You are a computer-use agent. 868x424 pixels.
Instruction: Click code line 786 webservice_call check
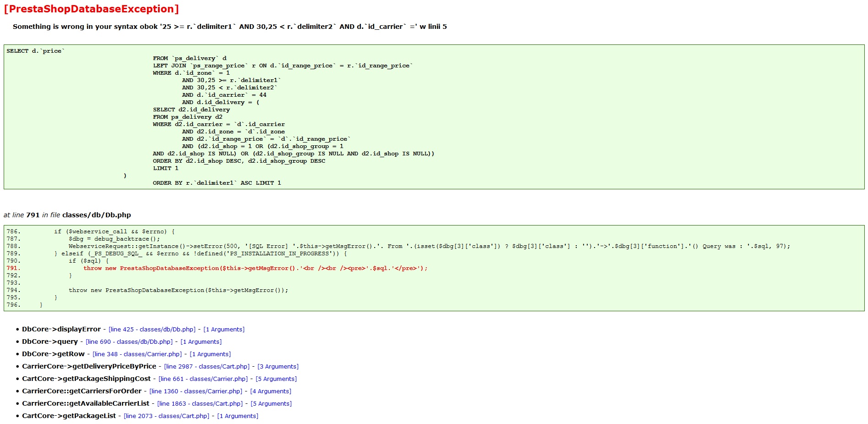tap(115, 231)
